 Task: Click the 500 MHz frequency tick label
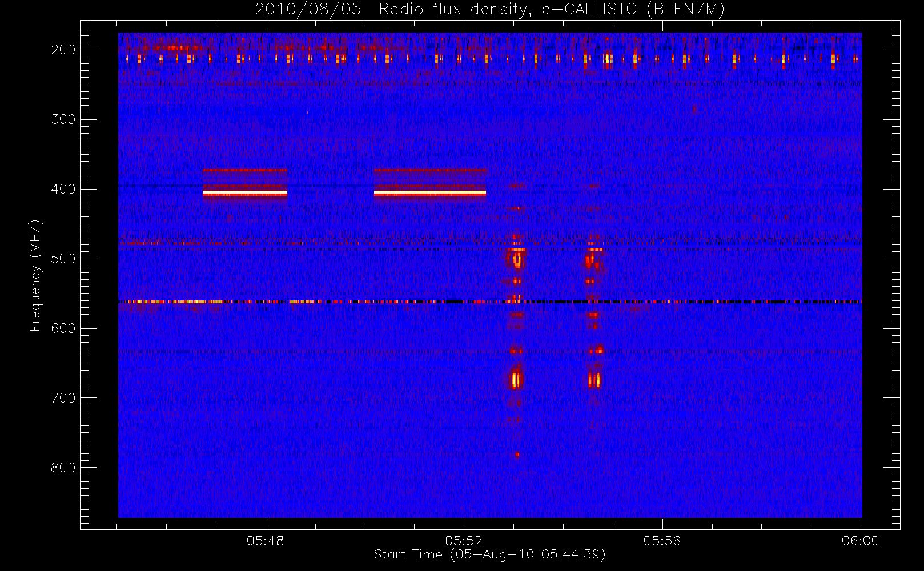pos(63,259)
